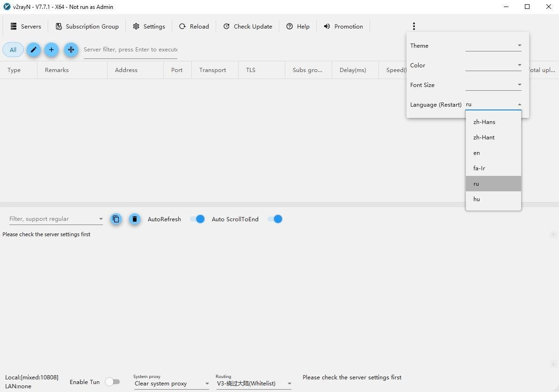The height and width of the screenshot is (392, 559).
Task: Toggle the AutoRefresh switch
Action: (197, 219)
